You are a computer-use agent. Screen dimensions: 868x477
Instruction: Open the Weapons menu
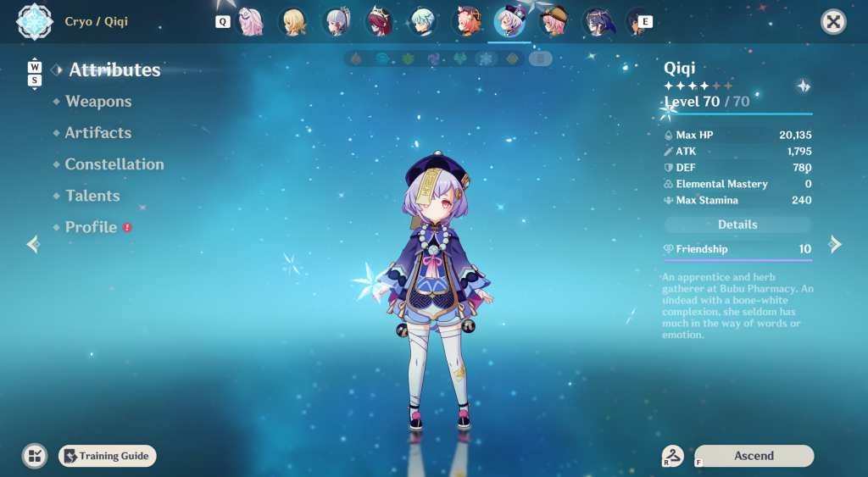[x=98, y=102]
